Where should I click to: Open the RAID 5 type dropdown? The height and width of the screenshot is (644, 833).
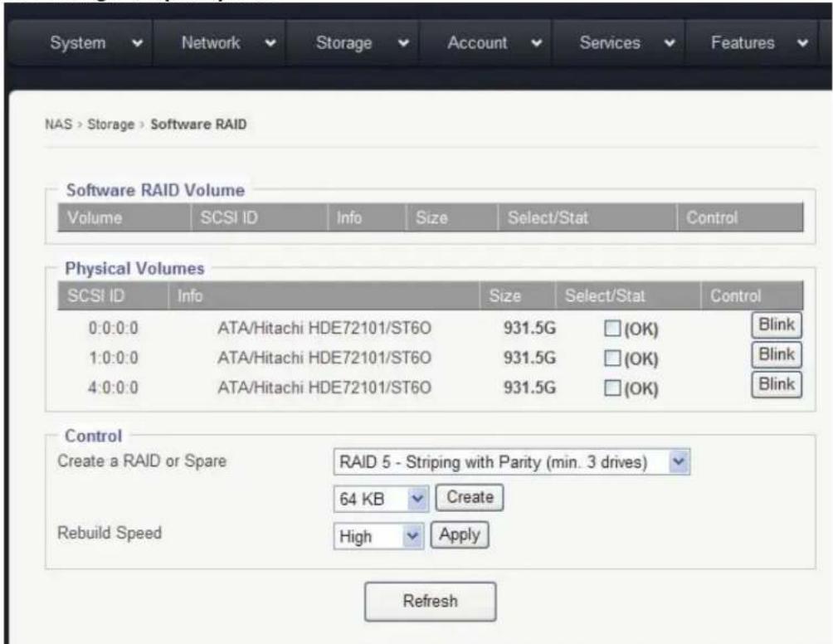[512, 461]
